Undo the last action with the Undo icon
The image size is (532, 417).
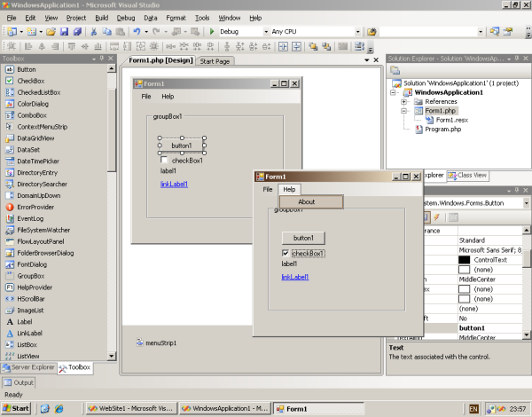[137, 32]
